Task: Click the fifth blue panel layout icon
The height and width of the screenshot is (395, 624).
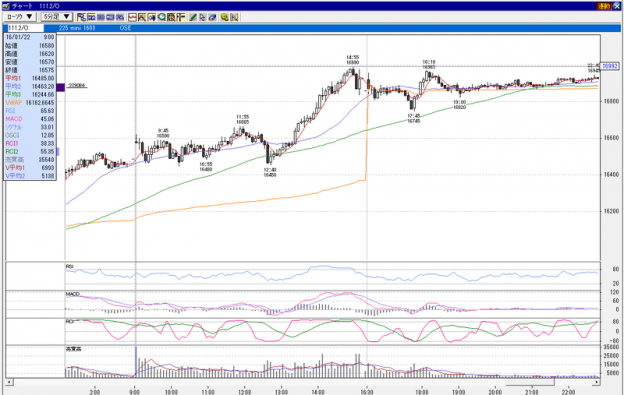Action: tap(120, 17)
